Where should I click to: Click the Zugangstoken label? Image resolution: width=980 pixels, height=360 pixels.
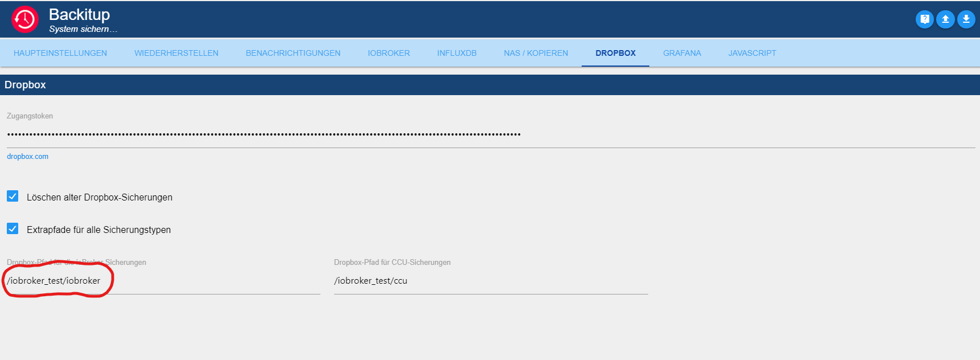[x=30, y=116]
